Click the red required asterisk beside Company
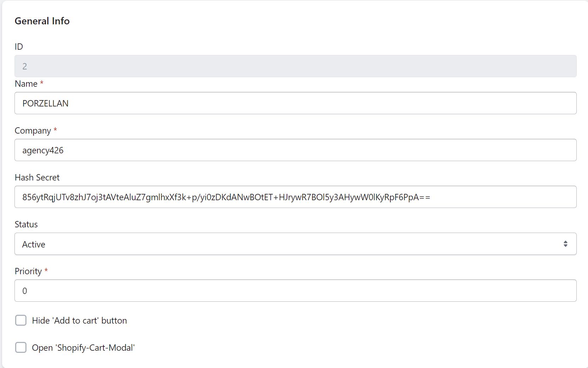The width and height of the screenshot is (588, 368). click(x=55, y=130)
